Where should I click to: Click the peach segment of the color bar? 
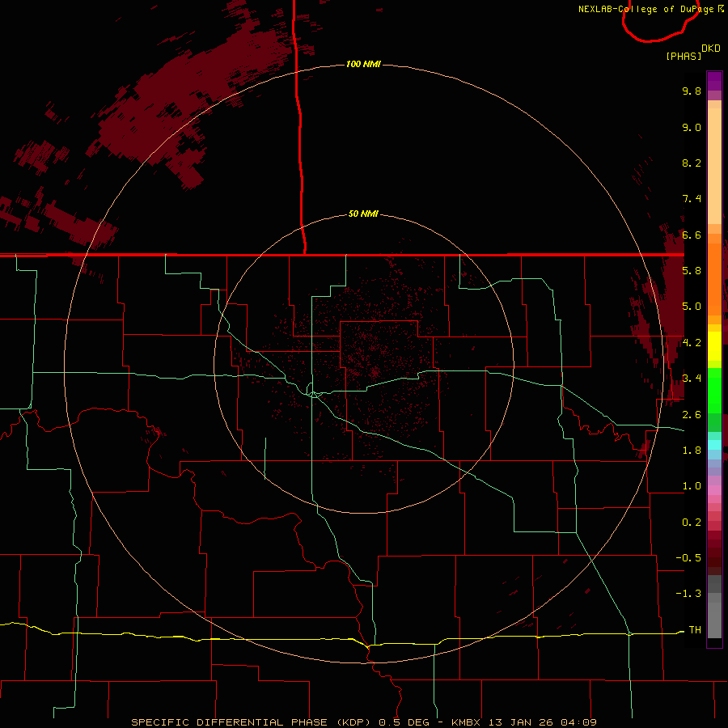pos(714,166)
